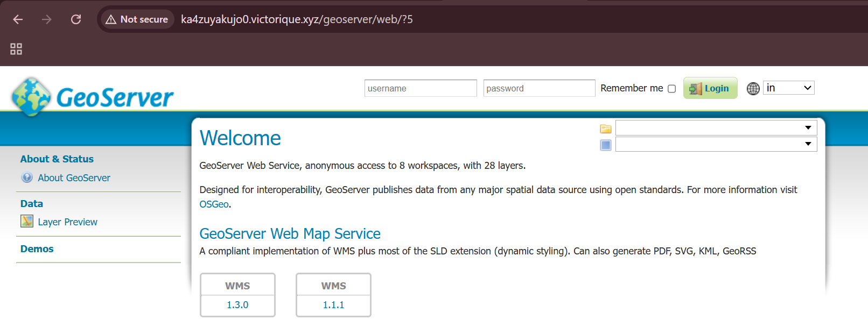The image size is (868, 327).
Task: Open the browser apps grid icon
Action: pyautogui.click(x=16, y=49)
